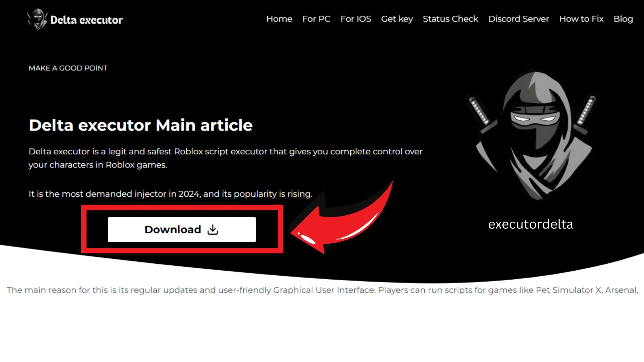The width and height of the screenshot is (644, 362).
Task: Navigate to the Blog page
Action: click(623, 19)
